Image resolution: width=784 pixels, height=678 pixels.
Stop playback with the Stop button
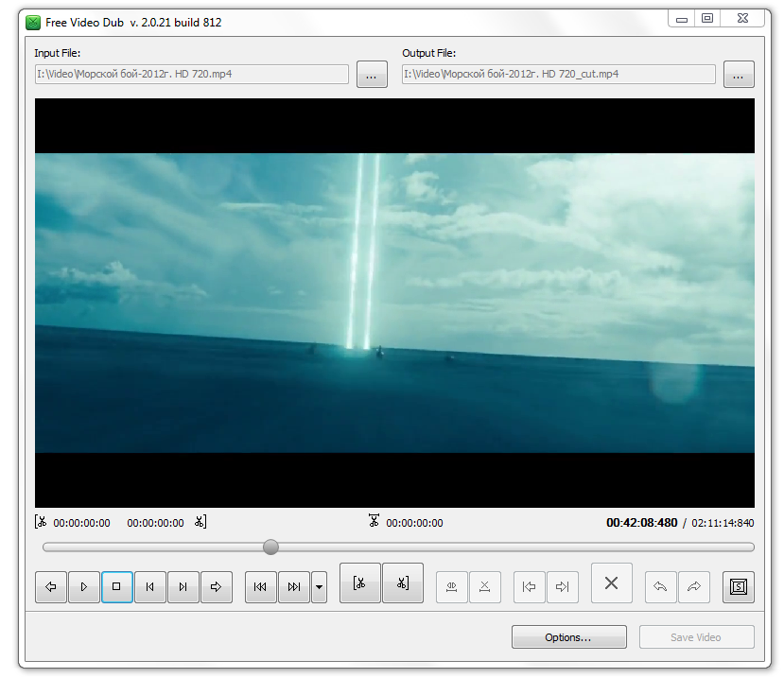117,587
